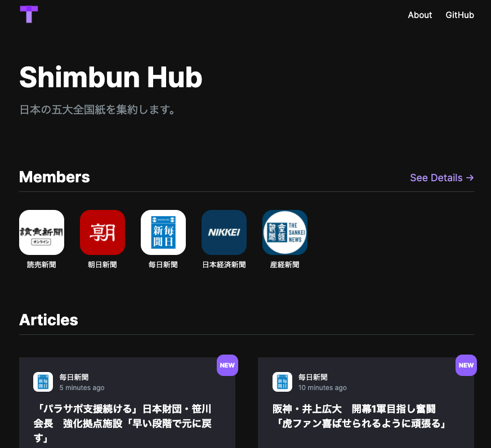Click NEW badge on the パラサポ article card
This screenshot has width=491, height=448.
pos(227,365)
